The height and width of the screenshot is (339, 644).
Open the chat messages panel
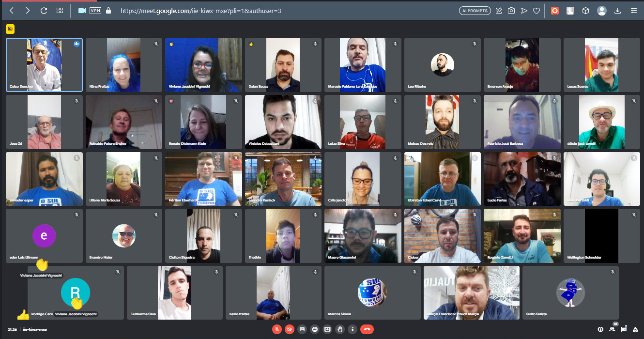(x=624, y=329)
